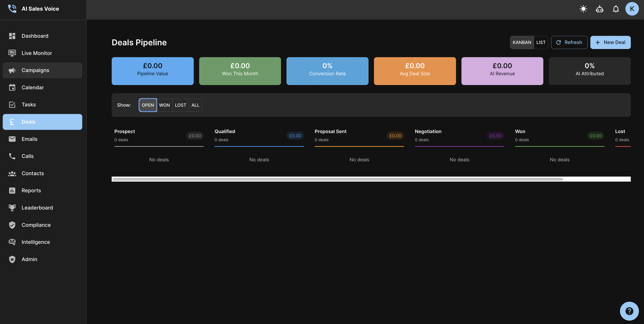This screenshot has width=644, height=324.
Task: Refresh the Deals Pipeline
Action: click(x=569, y=42)
